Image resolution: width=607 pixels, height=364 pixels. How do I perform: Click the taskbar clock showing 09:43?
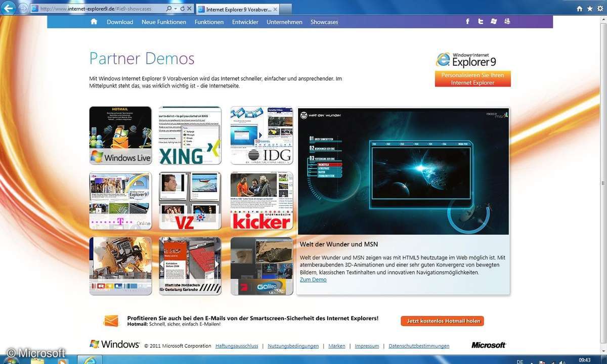pos(584,360)
